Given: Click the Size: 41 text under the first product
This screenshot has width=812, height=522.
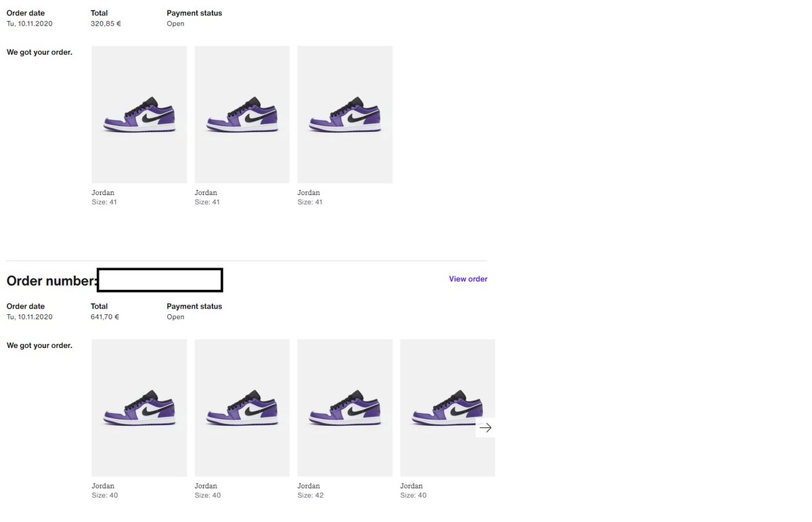Looking at the screenshot, I should [x=104, y=201].
